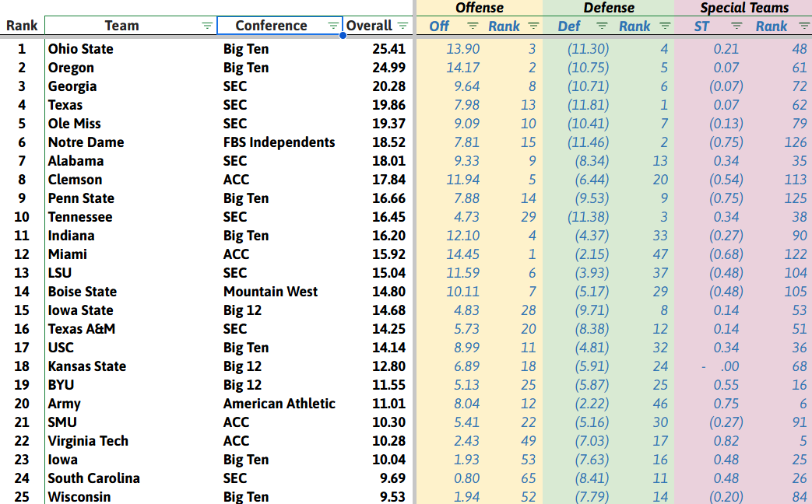This screenshot has height=504, width=812.
Task: Select the Indiana team cell
Action: click(72, 236)
